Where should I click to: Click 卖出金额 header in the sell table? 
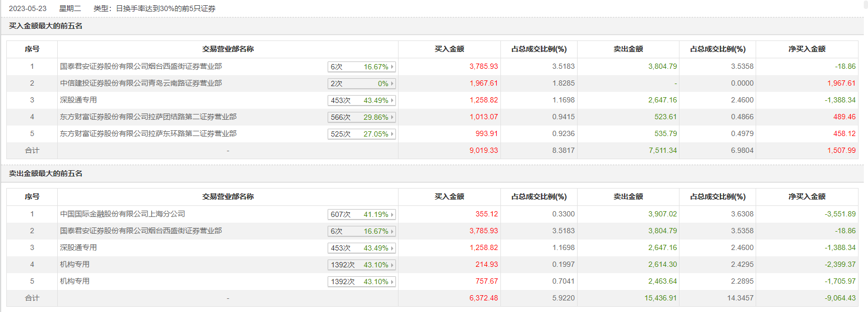[x=628, y=196]
